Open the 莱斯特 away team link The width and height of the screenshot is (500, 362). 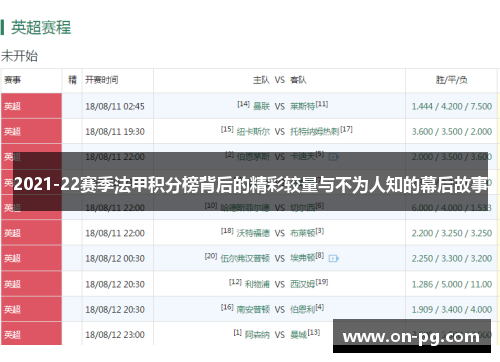click(302, 106)
